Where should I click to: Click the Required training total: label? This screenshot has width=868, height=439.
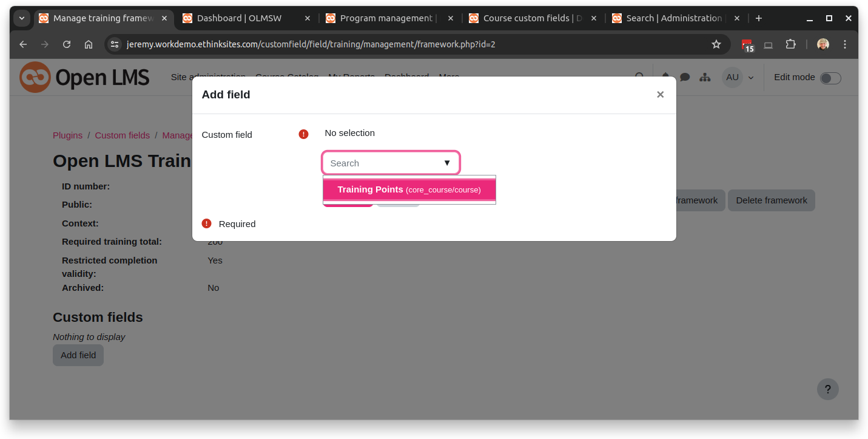point(112,242)
